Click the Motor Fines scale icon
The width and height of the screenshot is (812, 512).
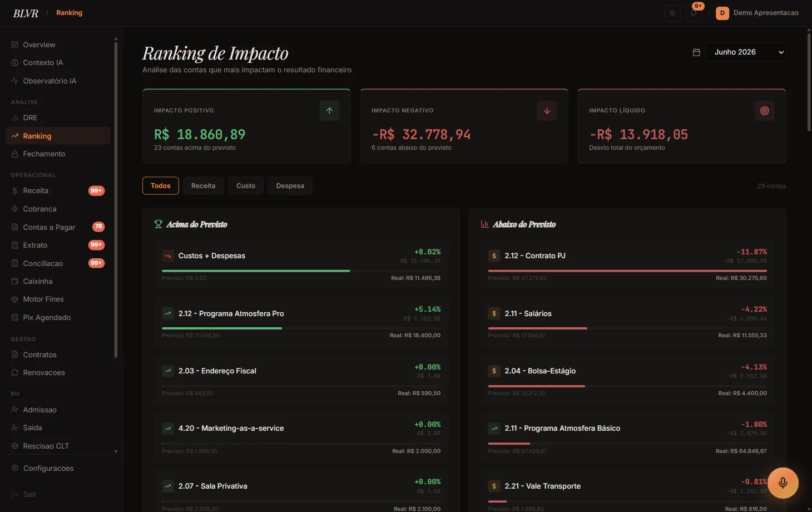(15, 299)
